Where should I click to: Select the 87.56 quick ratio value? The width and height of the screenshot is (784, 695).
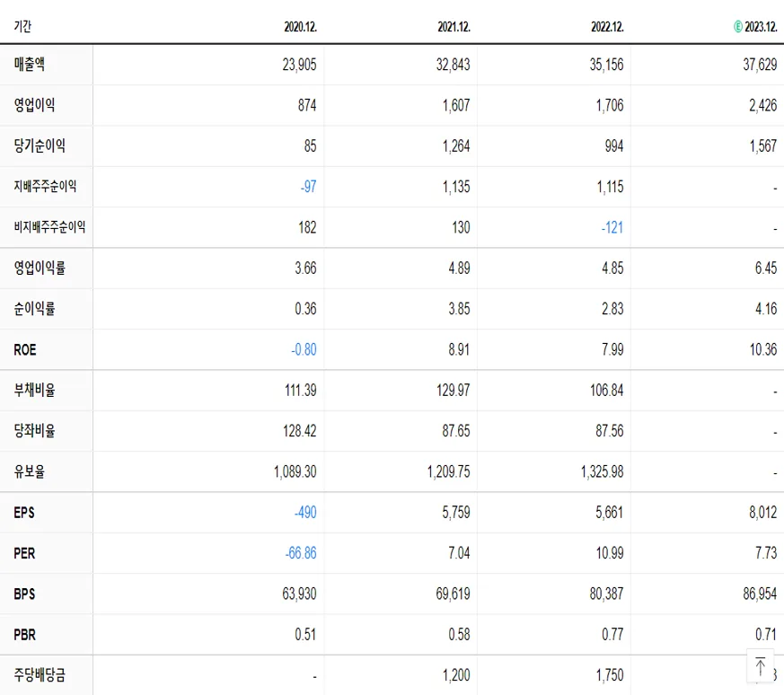click(610, 431)
